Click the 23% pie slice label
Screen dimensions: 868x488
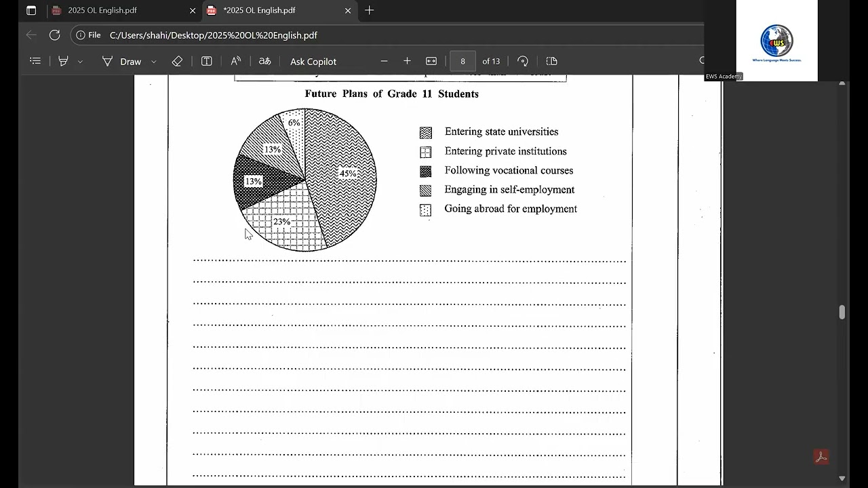point(281,222)
